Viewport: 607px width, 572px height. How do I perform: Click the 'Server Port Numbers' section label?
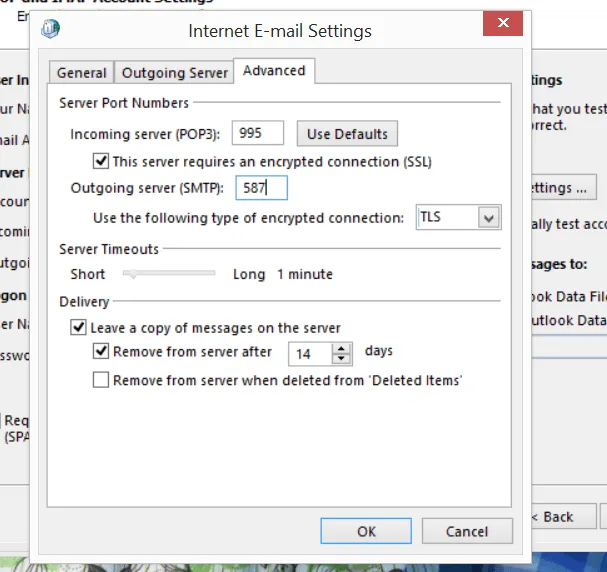(x=124, y=103)
